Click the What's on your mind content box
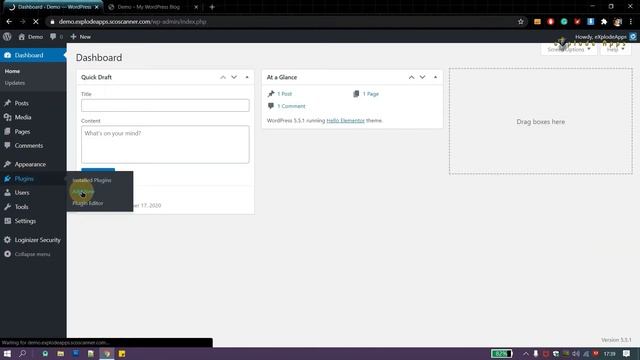 pos(165,144)
